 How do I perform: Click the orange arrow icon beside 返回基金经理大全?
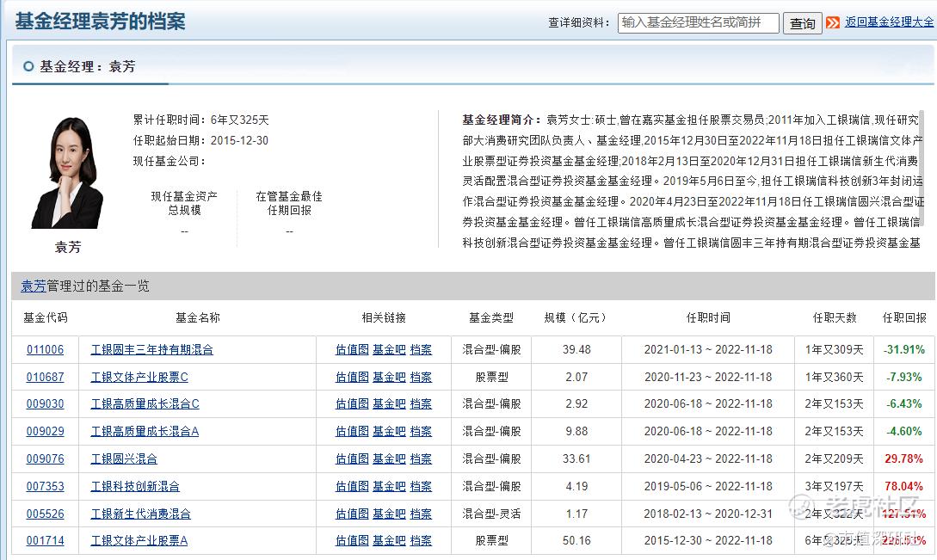[x=832, y=22]
